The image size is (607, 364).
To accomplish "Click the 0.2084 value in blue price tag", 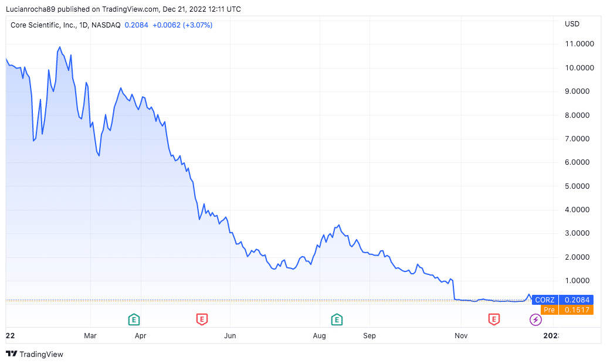I will 577,300.
